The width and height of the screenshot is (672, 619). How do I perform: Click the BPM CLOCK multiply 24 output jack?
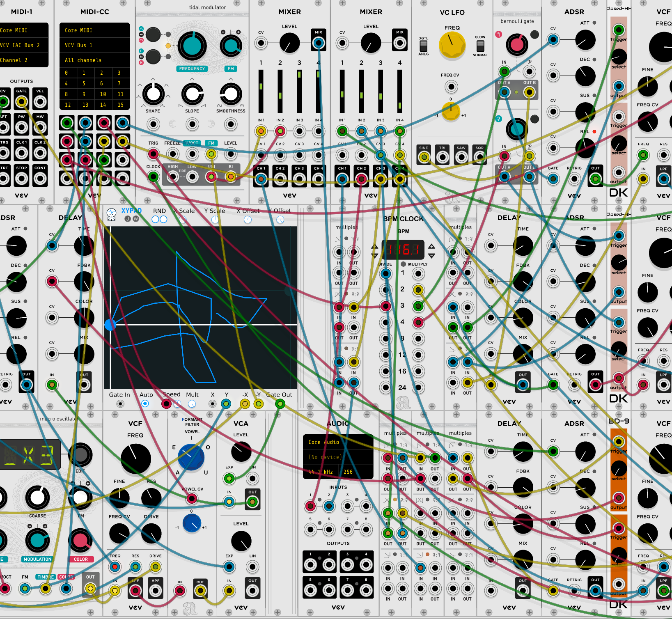click(418, 387)
